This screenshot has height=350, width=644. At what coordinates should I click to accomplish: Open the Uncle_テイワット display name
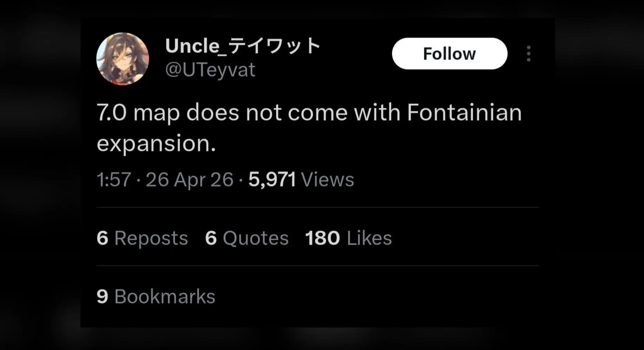pyautogui.click(x=243, y=46)
